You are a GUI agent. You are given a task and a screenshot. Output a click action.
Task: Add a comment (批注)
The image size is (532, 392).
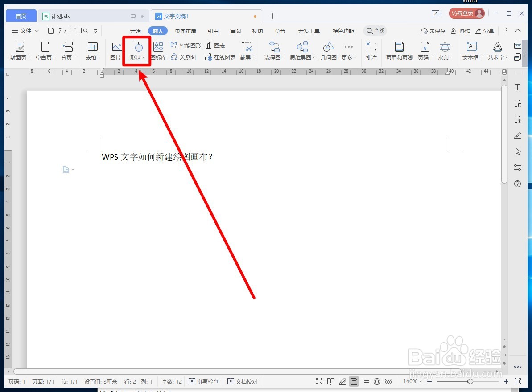pos(371,51)
